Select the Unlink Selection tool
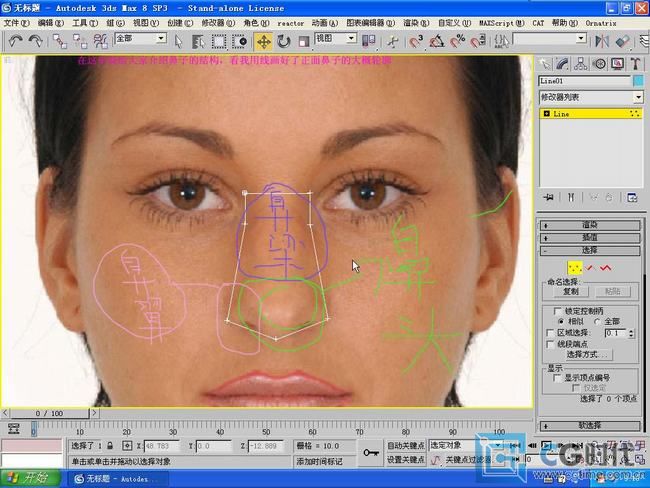 (x=80, y=41)
